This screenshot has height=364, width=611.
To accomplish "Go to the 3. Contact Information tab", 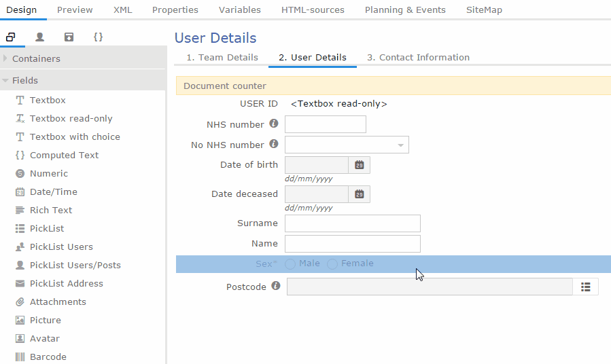I will 418,58.
